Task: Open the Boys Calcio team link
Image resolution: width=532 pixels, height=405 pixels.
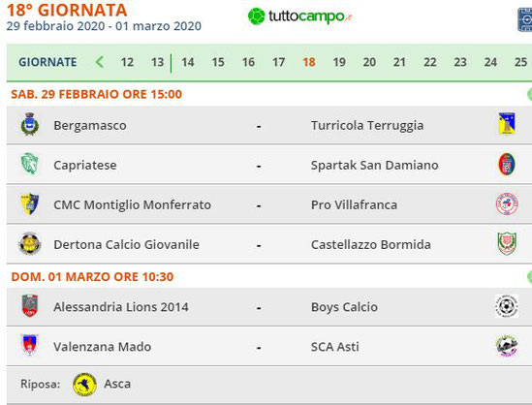Action: (x=344, y=307)
